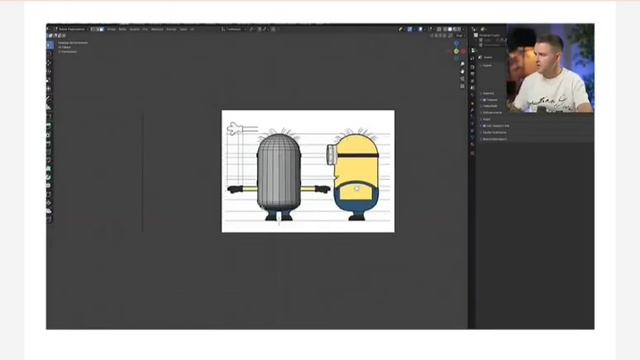Open the Modifiers wrench properties tab

472,110
